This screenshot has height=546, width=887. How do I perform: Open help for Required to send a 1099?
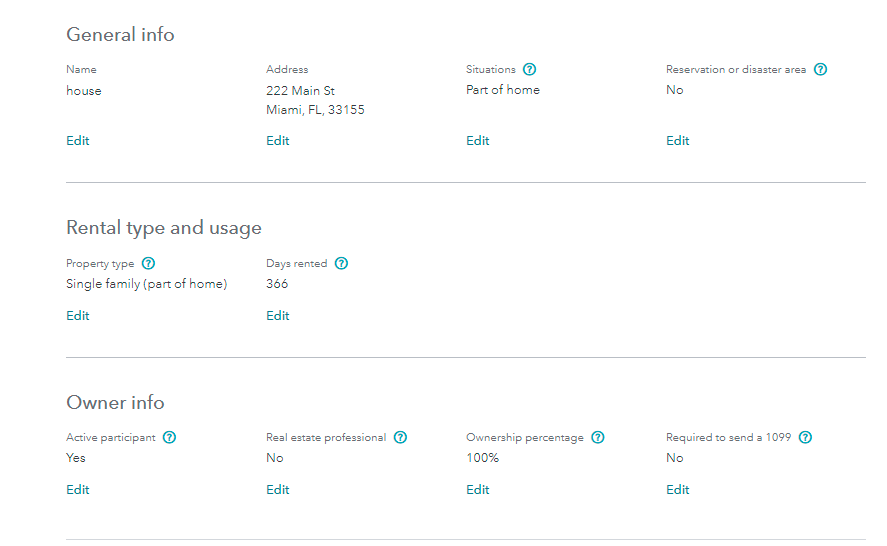click(x=805, y=438)
